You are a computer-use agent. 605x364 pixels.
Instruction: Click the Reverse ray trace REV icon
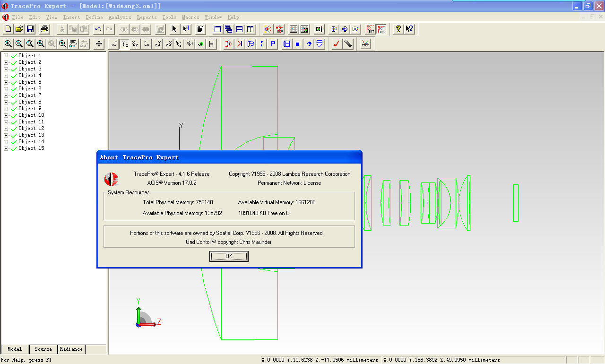tap(279, 29)
